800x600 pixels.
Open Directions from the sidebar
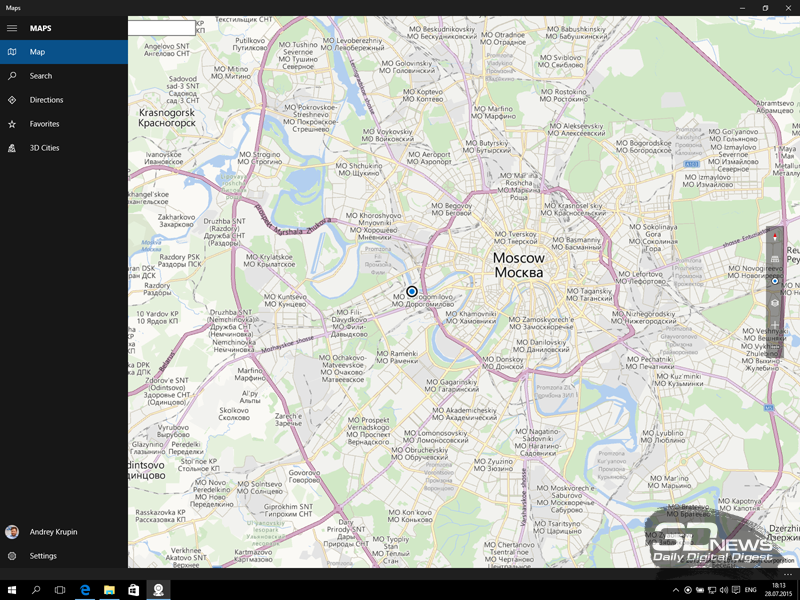click(64, 99)
